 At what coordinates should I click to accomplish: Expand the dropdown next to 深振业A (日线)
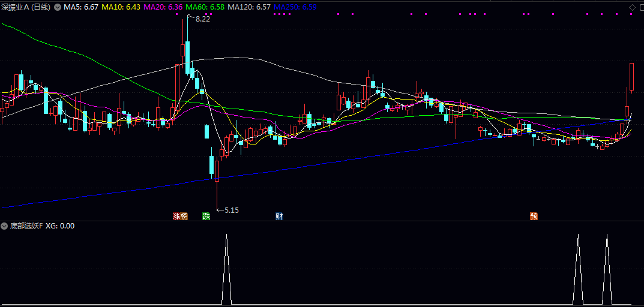click(58, 7)
